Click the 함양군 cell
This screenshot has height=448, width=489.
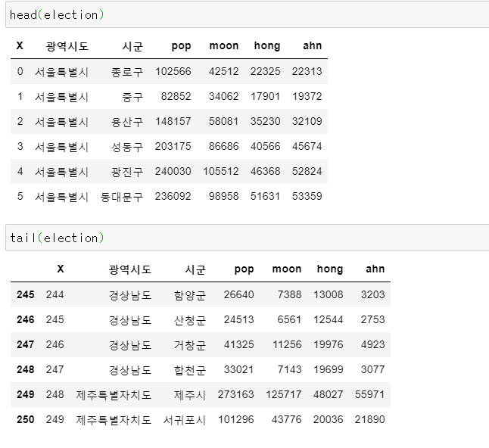(x=189, y=295)
